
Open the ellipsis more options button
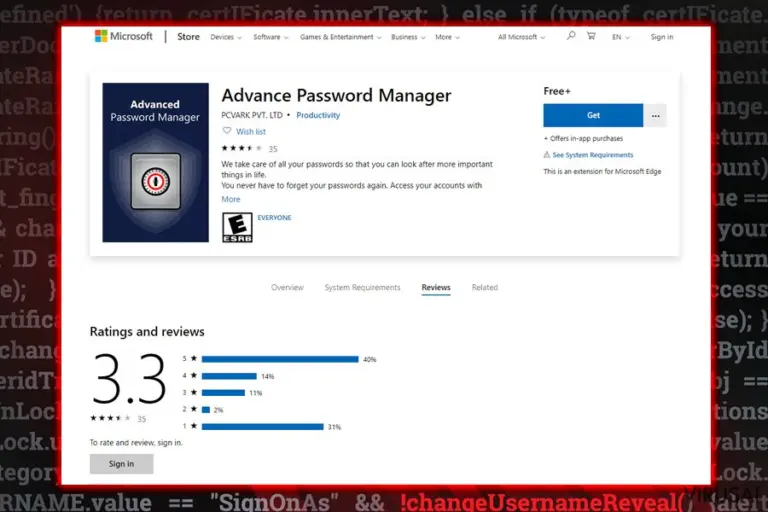[x=655, y=116]
